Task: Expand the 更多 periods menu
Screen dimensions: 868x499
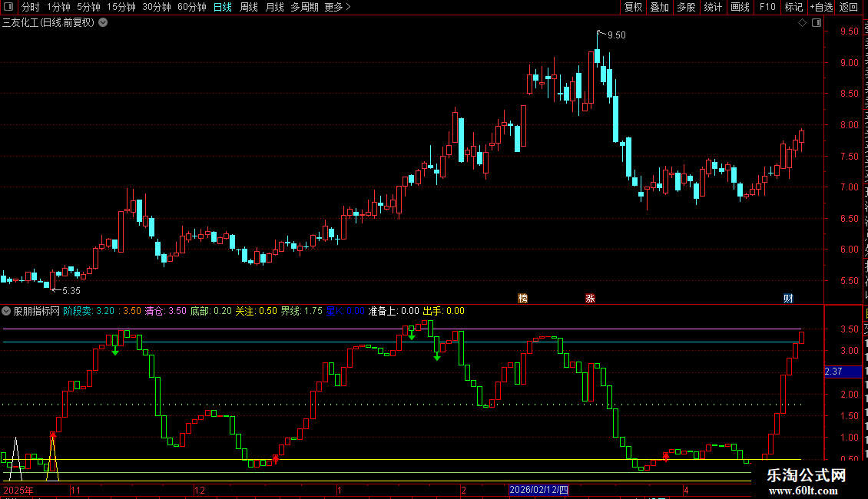Action: 338,7
